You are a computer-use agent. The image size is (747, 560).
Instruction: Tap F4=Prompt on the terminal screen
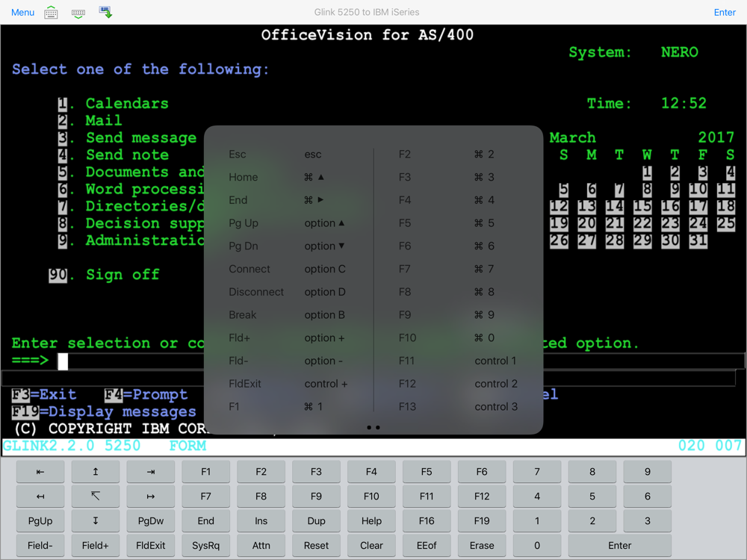coord(146,395)
